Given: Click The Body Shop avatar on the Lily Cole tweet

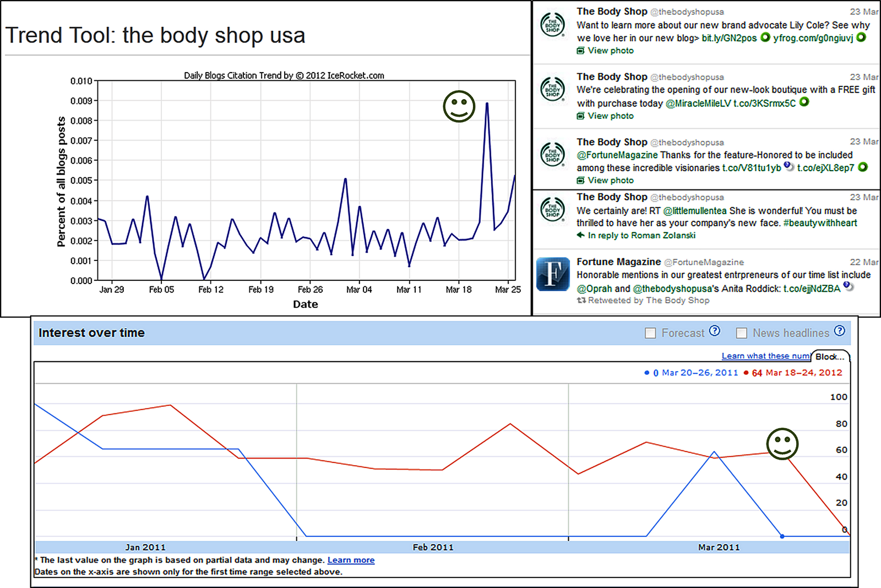Looking at the screenshot, I should pyautogui.click(x=552, y=25).
